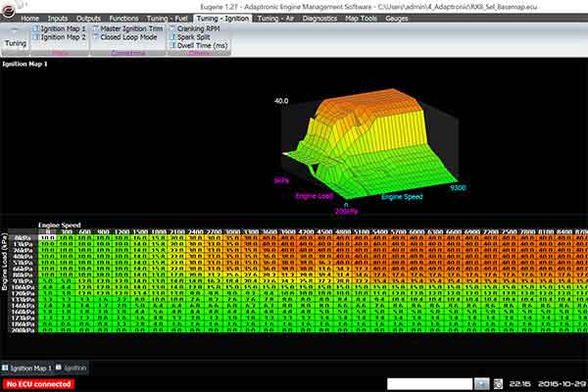Click the Dwell Time (ms) icon
This screenshot has height=392, width=588.
pyautogui.click(x=172, y=45)
